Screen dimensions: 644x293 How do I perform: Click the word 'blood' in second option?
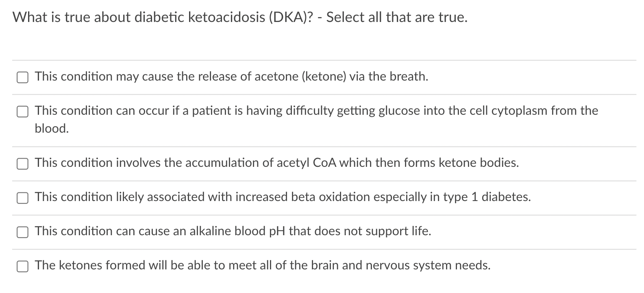(x=51, y=129)
